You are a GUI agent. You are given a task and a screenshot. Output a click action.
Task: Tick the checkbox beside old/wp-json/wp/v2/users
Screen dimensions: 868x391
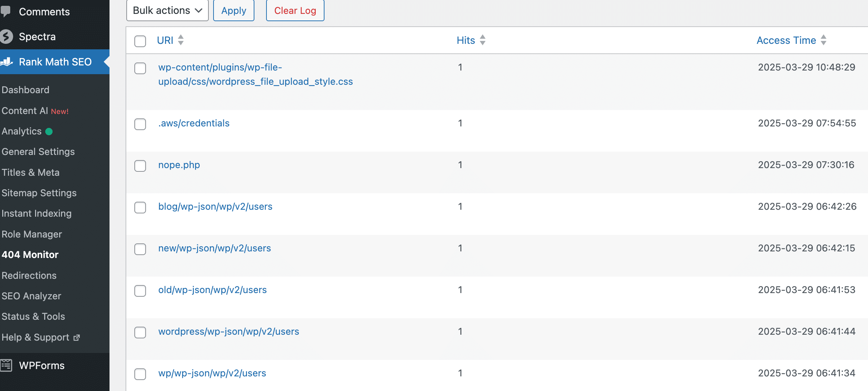tap(140, 291)
